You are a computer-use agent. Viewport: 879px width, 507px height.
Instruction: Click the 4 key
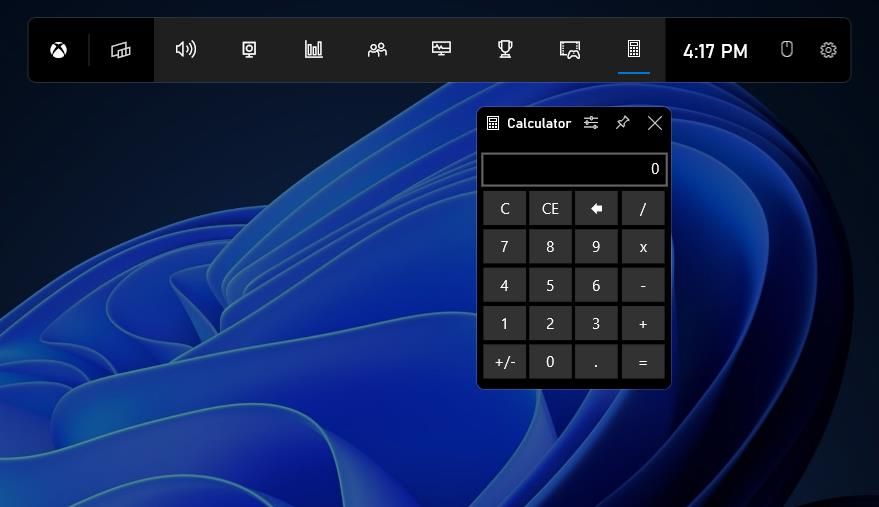click(x=505, y=285)
